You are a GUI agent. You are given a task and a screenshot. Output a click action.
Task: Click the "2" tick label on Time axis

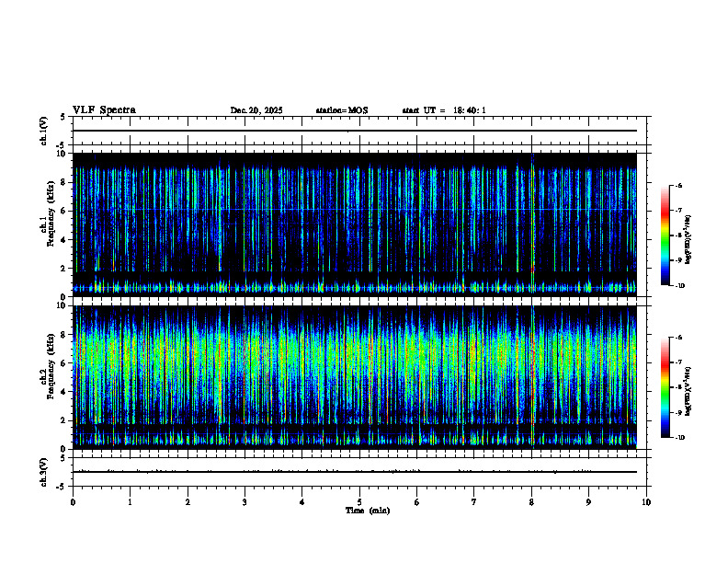188,502
